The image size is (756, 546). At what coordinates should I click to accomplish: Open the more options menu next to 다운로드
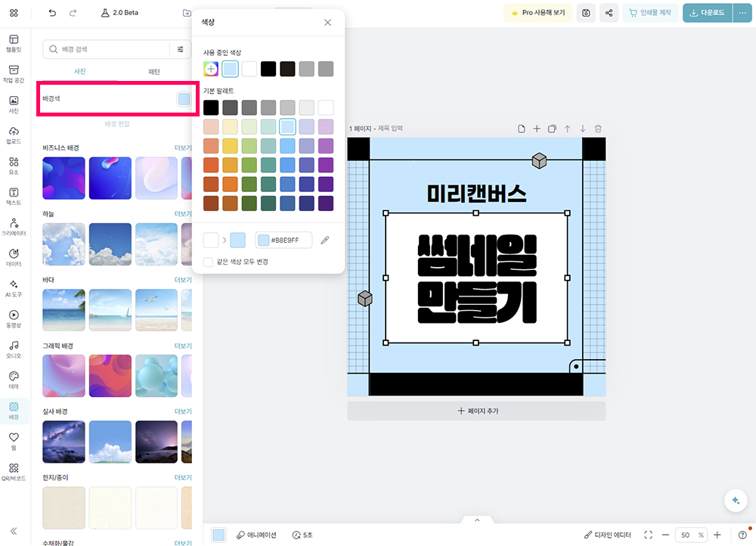tap(742, 13)
